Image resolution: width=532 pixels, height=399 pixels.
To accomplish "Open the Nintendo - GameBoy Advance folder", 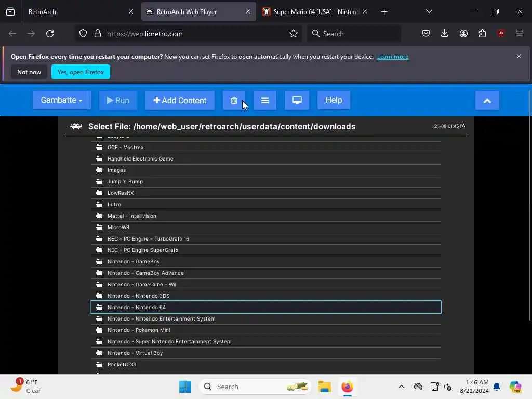I will click(265, 273).
